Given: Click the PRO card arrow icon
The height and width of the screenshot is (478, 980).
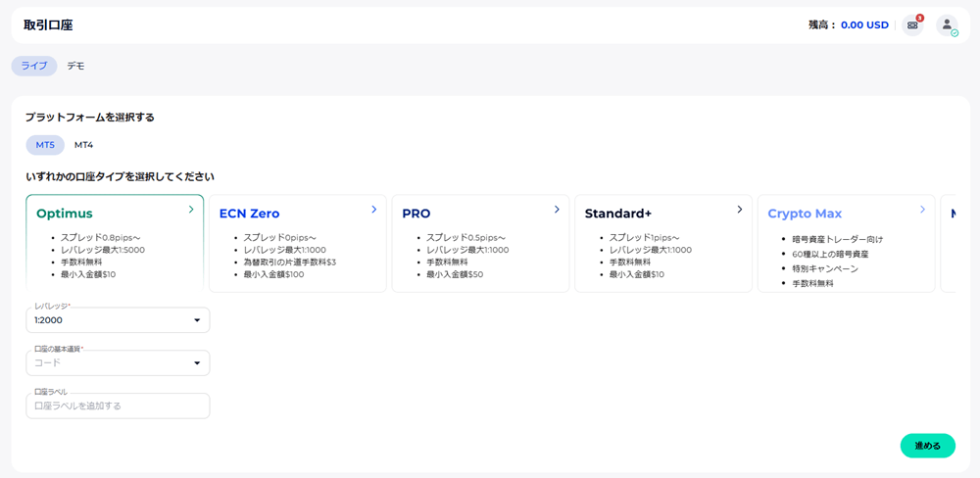Looking at the screenshot, I should pos(557,209).
